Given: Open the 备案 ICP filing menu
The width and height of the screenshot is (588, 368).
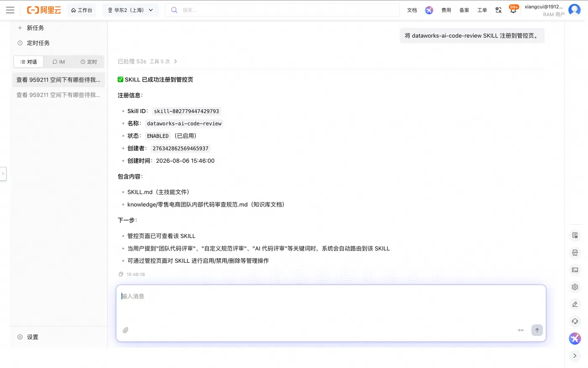Looking at the screenshot, I should coord(464,10).
